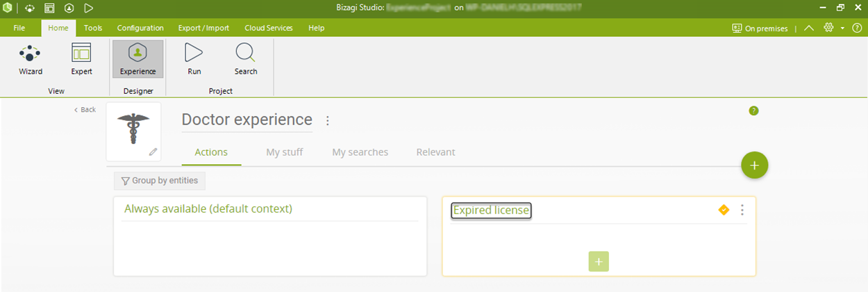Open the Configuration ribbon tab
The height and width of the screenshot is (292, 868).
click(140, 29)
